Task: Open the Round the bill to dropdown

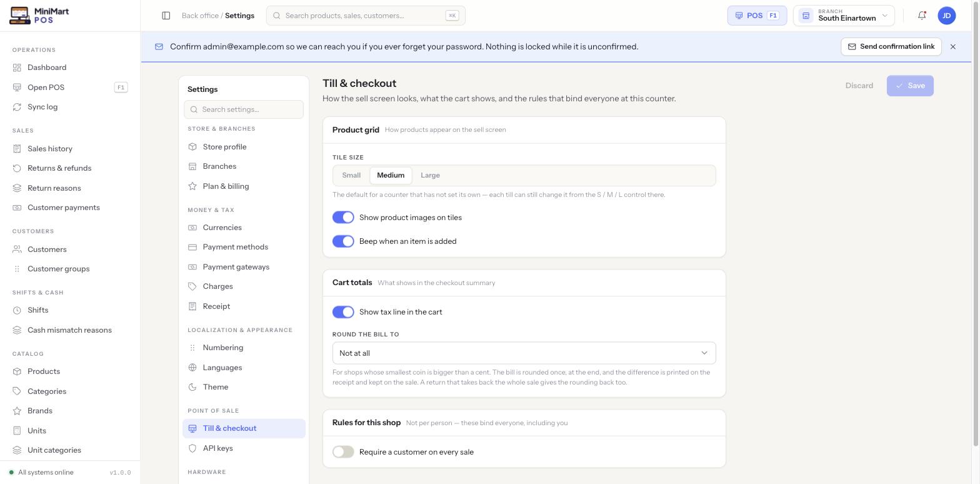Action: point(524,353)
